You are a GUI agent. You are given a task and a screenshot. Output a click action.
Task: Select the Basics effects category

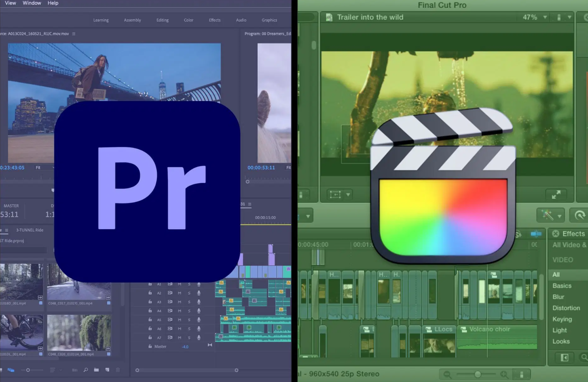tap(562, 286)
